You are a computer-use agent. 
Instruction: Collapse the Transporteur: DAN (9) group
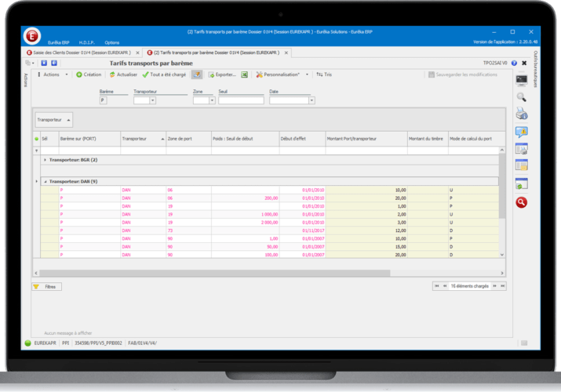(45, 181)
